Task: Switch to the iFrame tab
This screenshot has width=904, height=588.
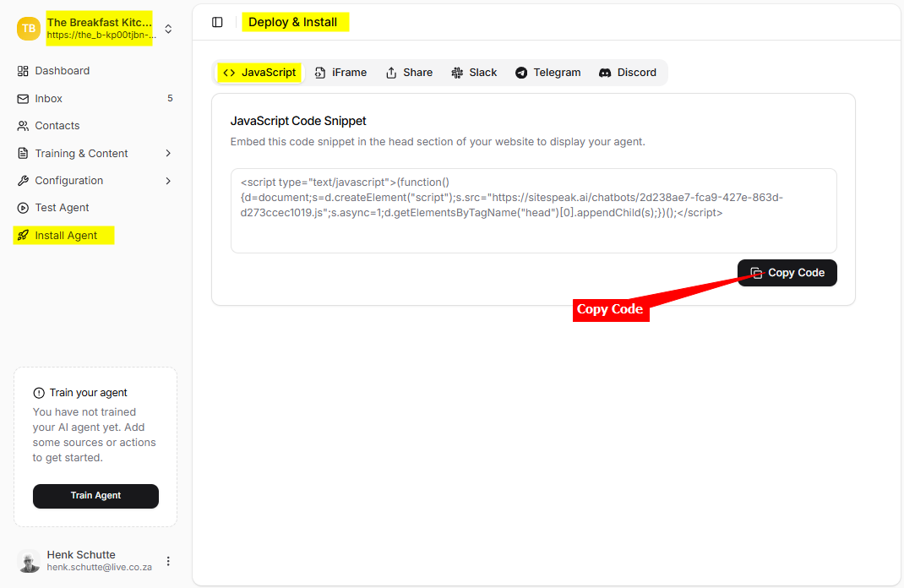Action: [340, 73]
